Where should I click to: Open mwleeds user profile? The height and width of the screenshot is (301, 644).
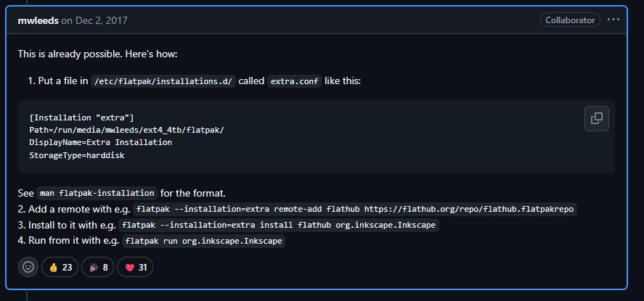pyautogui.click(x=38, y=20)
